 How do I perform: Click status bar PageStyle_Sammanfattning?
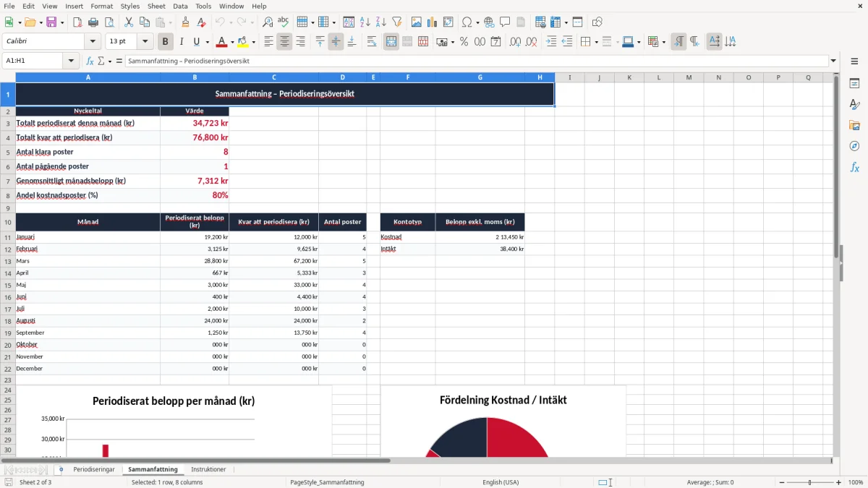click(327, 482)
